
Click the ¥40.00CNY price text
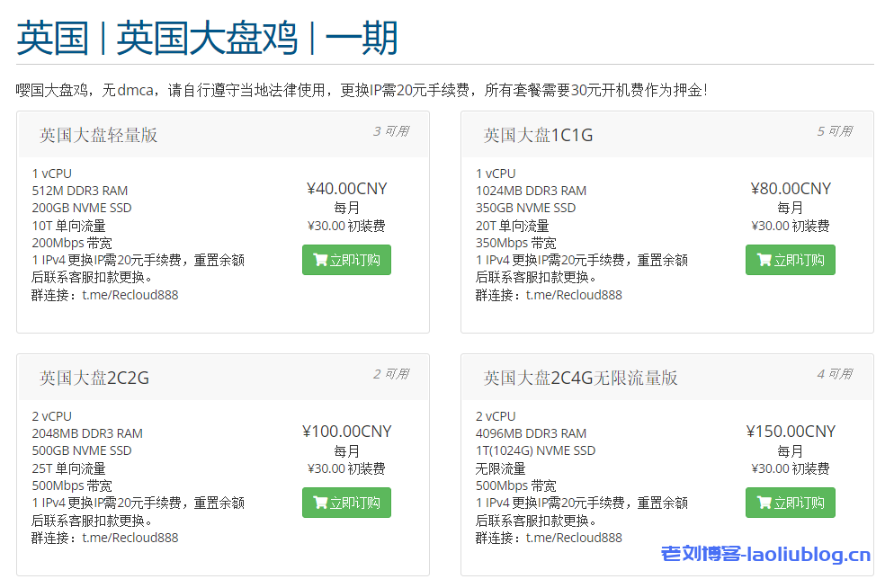pos(346,189)
